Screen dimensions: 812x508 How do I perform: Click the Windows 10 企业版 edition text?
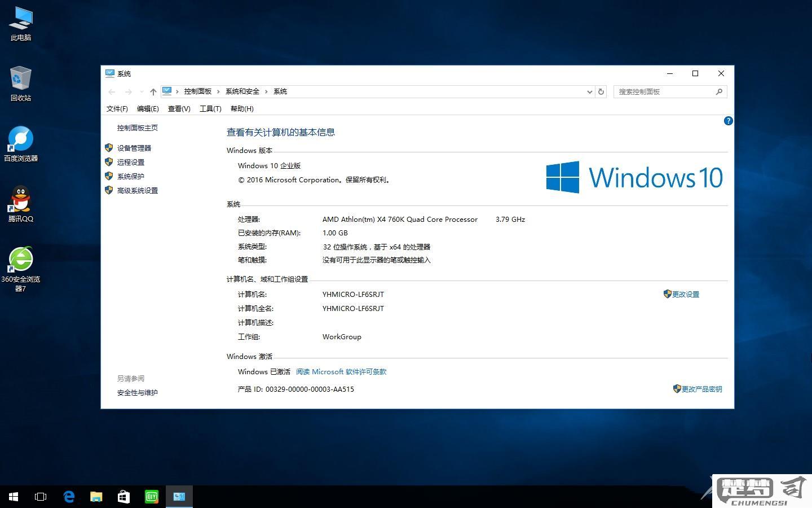click(269, 165)
